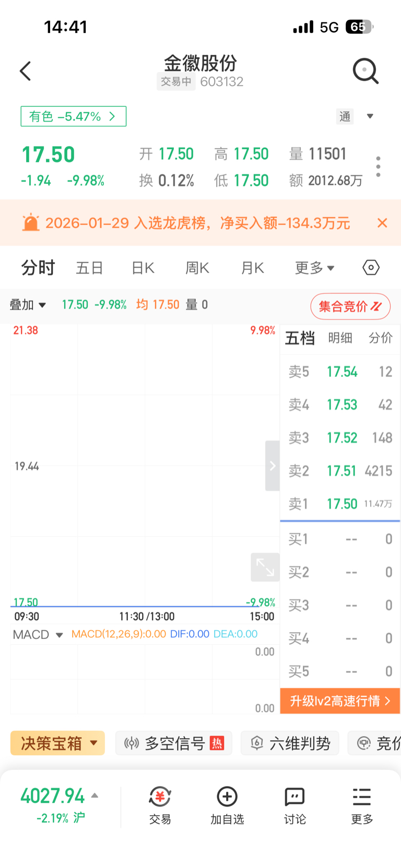The width and height of the screenshot is (401, 868).
Task: Open the 4027.94 沪 index ticker
Action: [x=60, y=805]
